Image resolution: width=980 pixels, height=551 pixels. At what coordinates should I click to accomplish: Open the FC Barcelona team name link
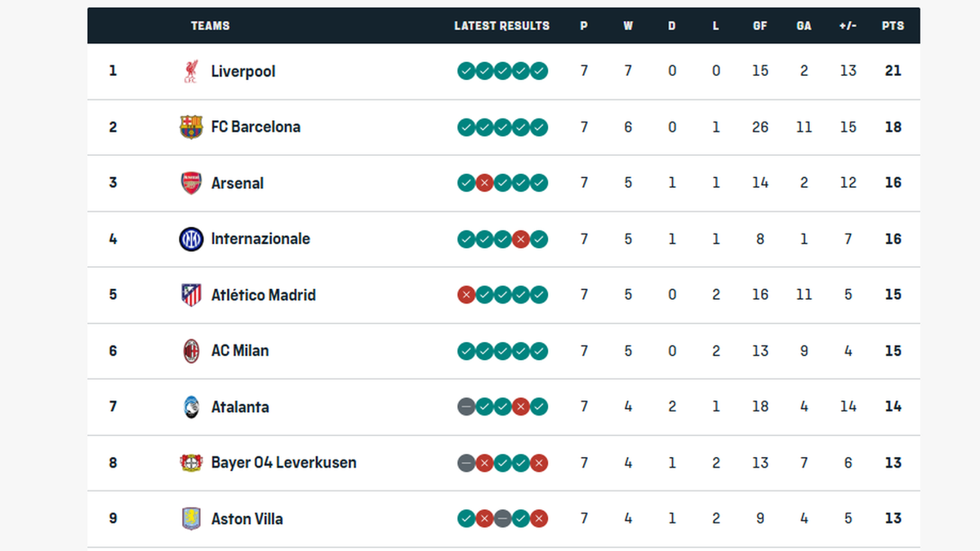[254, 127]
